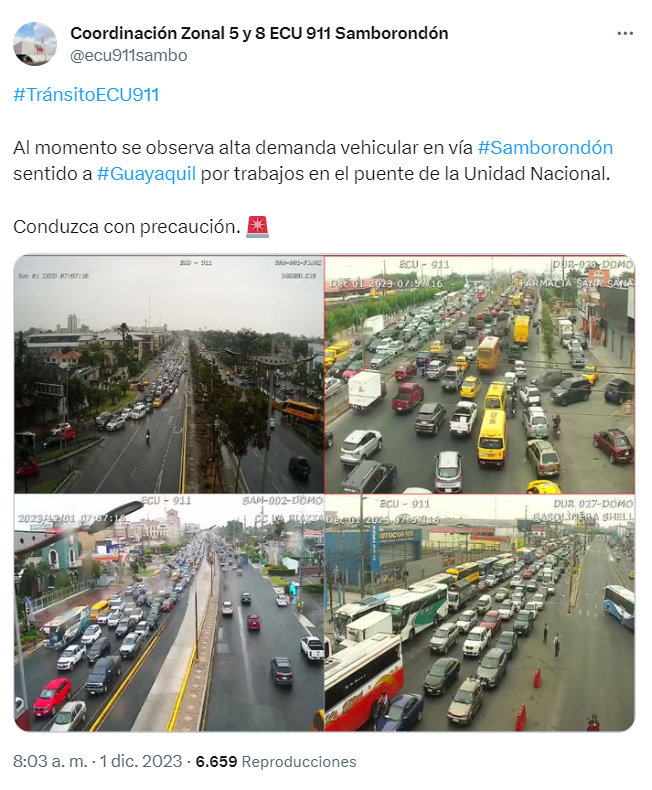Click the @ecu911sambo handle
Image resolution: width=652 pixels, height=790 pixels.
128,55
